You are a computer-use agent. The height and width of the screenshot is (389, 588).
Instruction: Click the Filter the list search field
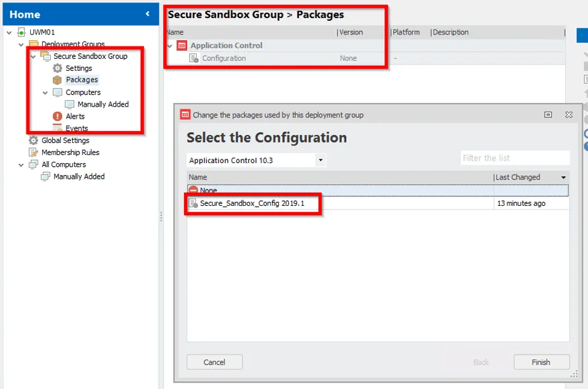(514, 158)
